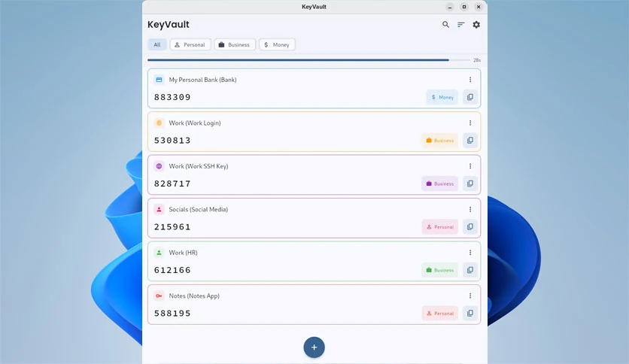Click the Personal tag on Notes App
629x364 pixels.
coord(439,313)
